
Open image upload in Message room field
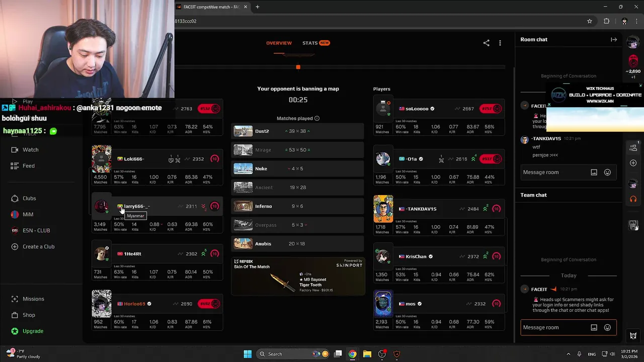(x=594, y=172)
